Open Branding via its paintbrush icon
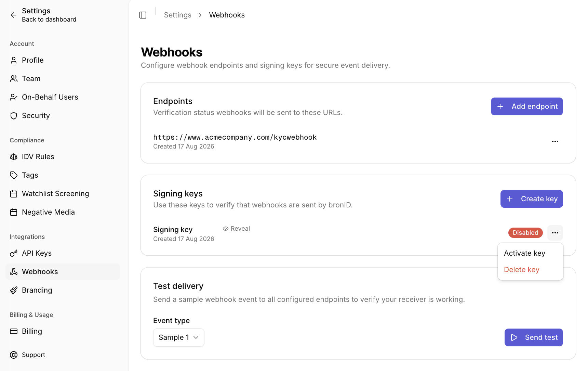Screen dimensions: 588x371 14,290
